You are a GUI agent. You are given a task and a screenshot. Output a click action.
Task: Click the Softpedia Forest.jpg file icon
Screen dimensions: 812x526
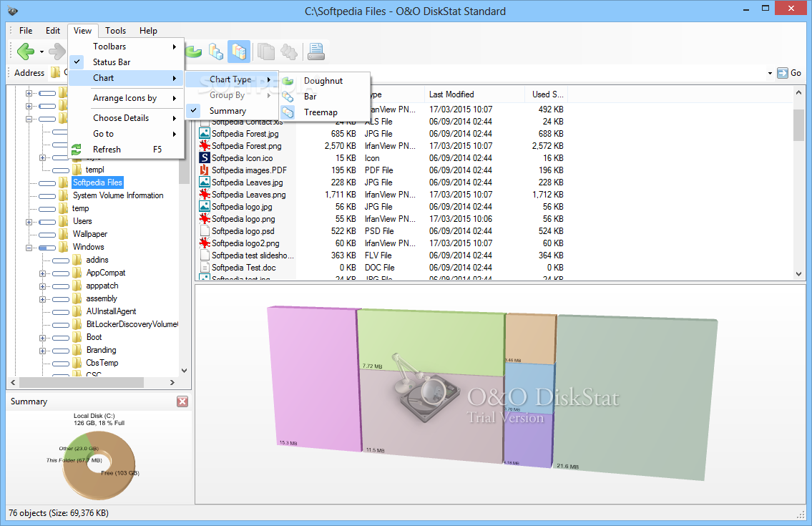click(205, 134)
